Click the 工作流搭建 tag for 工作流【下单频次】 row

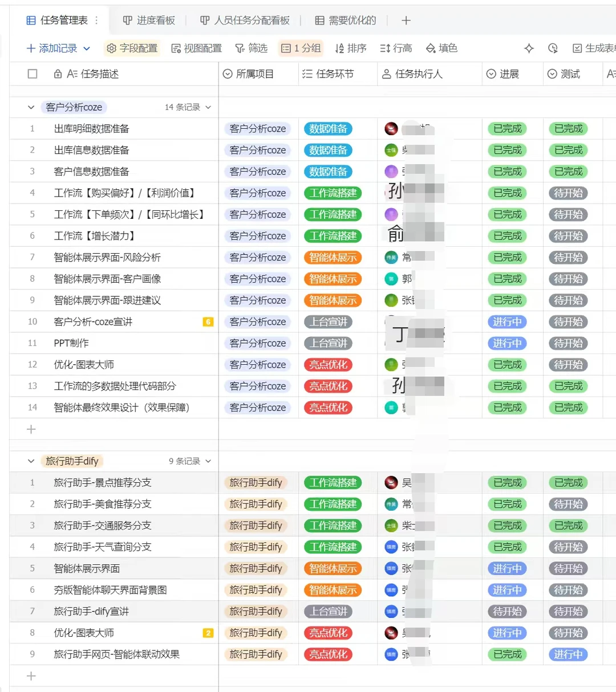(x=333, y=215)
